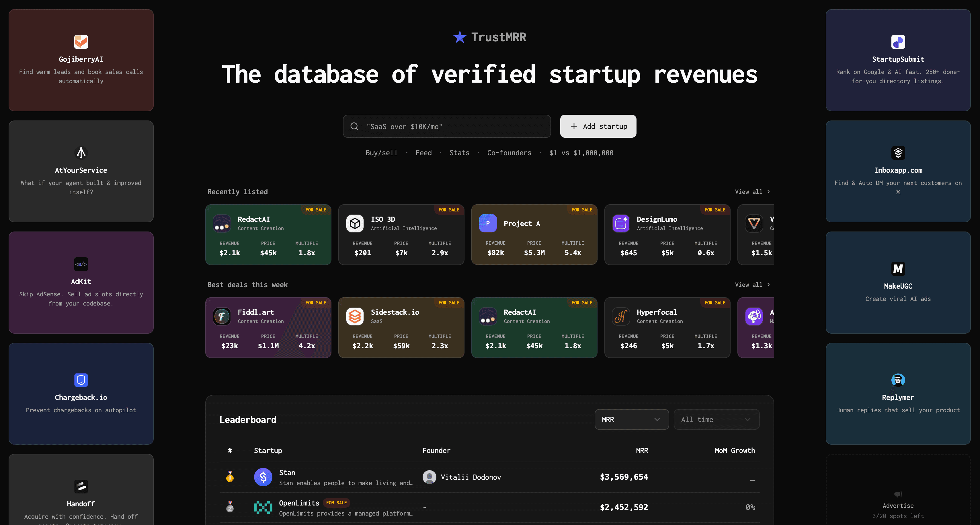Open the Stan startup name link
Image resolution: width=980 pixels, height=525 pixels.
pos(287,472)
